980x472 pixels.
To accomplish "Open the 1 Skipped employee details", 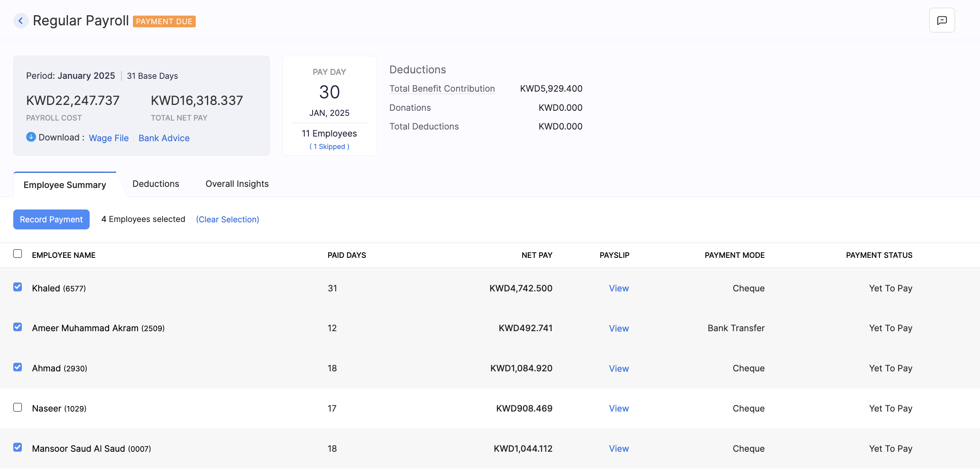I will pyautogui.click(x=329, y=146).
